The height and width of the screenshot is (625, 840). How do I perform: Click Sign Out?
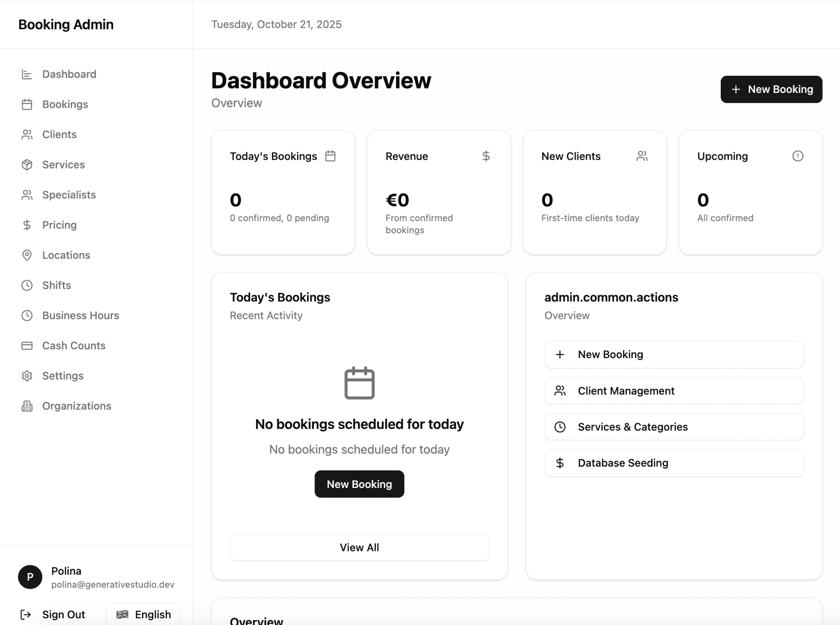click(53, 614)
